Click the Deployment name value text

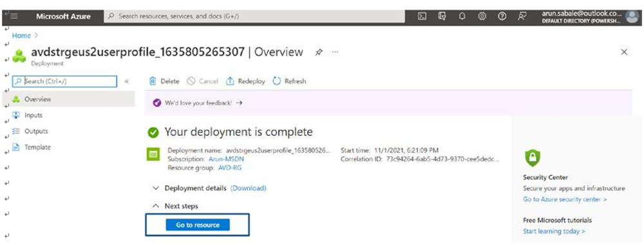pyautogui.click(x=278, y=150)
